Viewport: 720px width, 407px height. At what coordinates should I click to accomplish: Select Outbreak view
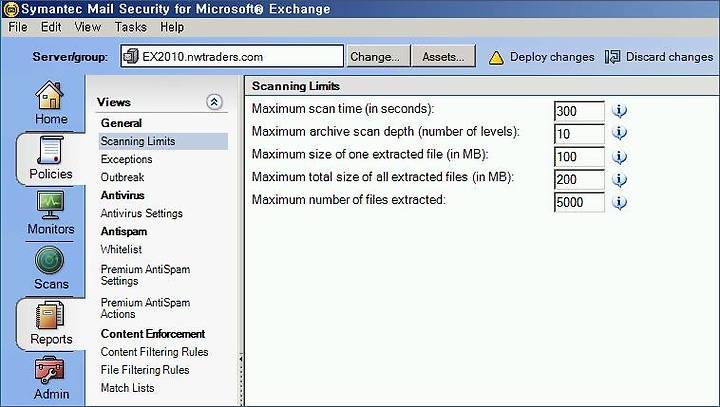coord(122,177)
